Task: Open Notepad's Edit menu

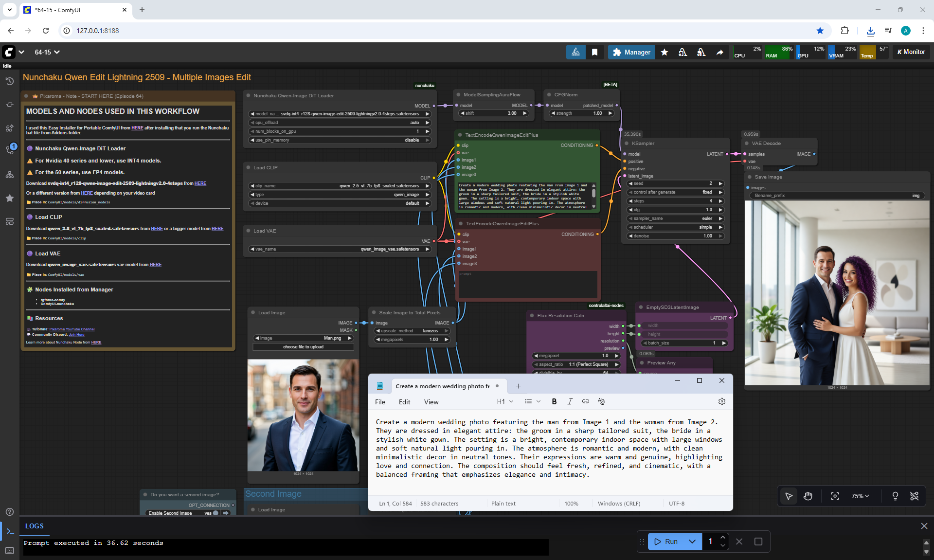Action: coord(404,402)
